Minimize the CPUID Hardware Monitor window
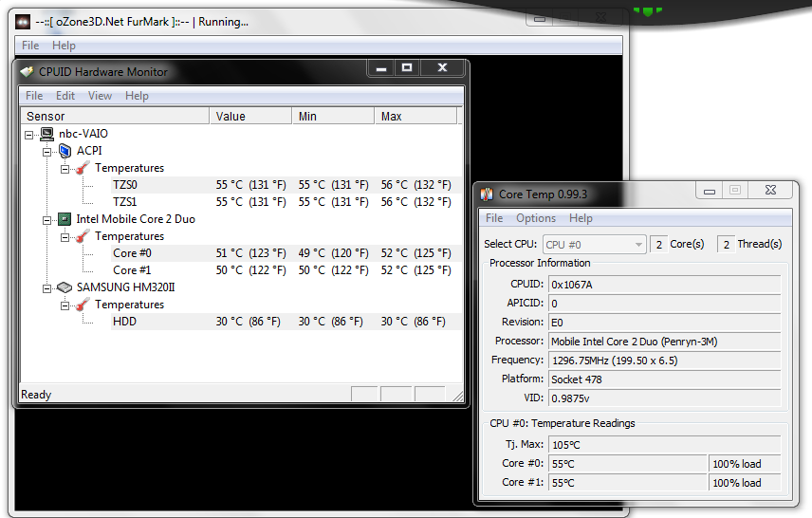 381,68
